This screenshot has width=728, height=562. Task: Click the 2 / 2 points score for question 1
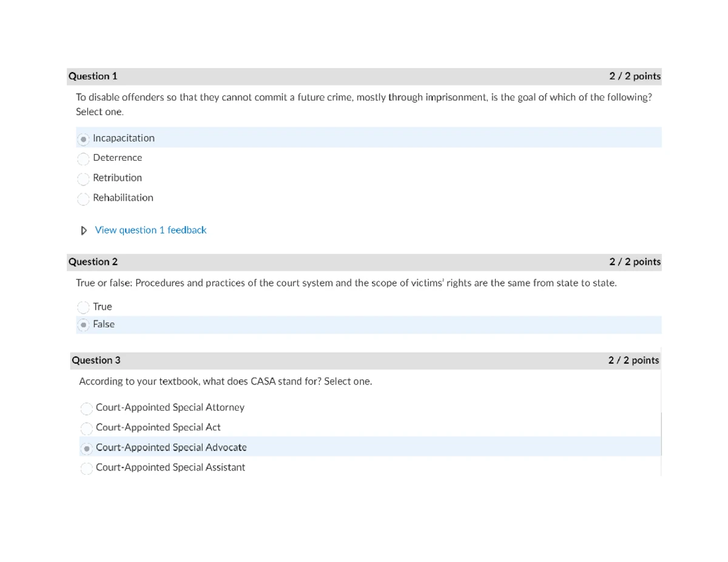[x=635, y=76]
